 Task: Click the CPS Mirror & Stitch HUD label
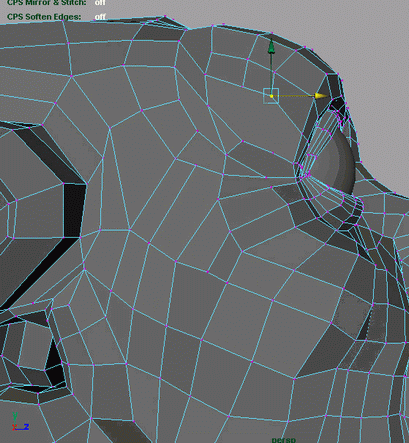pyautogui.click(x=47, y=3)
